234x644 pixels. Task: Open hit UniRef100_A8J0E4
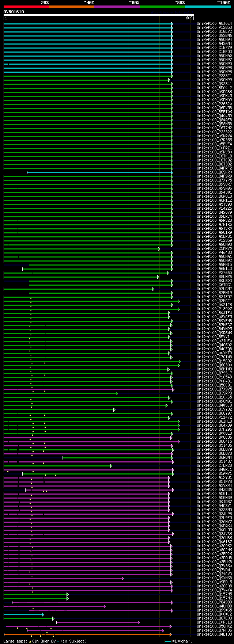214,23
